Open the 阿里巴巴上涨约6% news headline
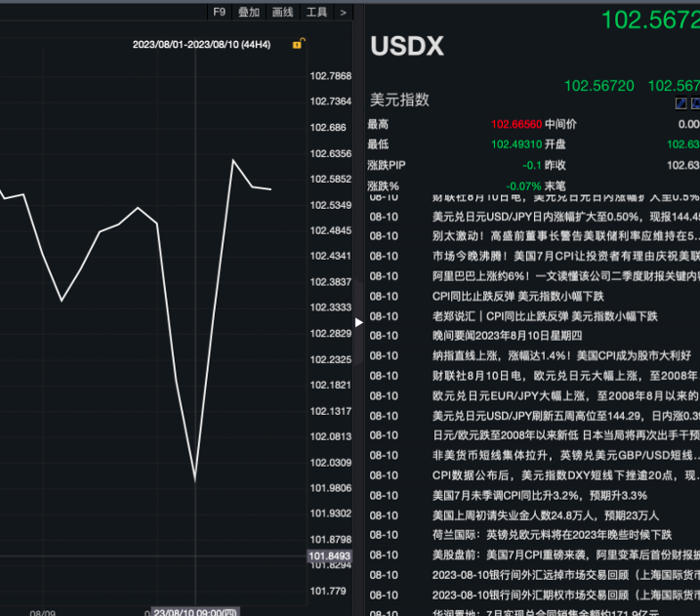This screenshot has width=700, height=616. pos(564,276)
